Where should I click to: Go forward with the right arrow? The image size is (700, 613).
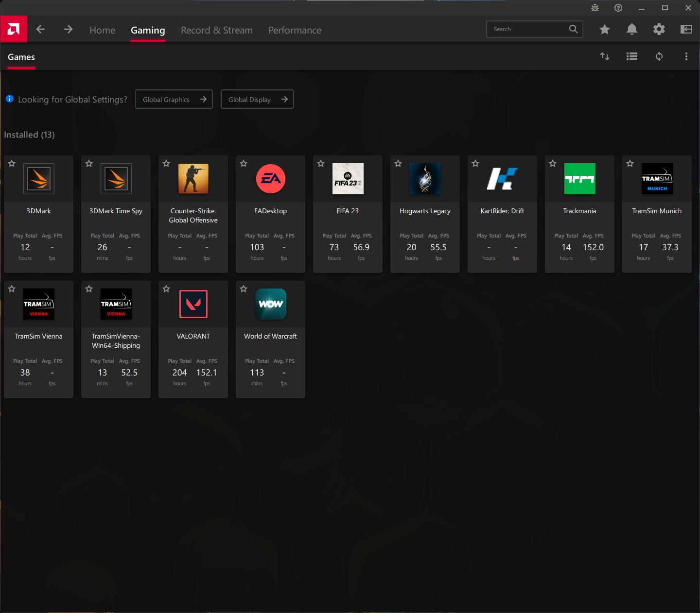tap(68, 29)
